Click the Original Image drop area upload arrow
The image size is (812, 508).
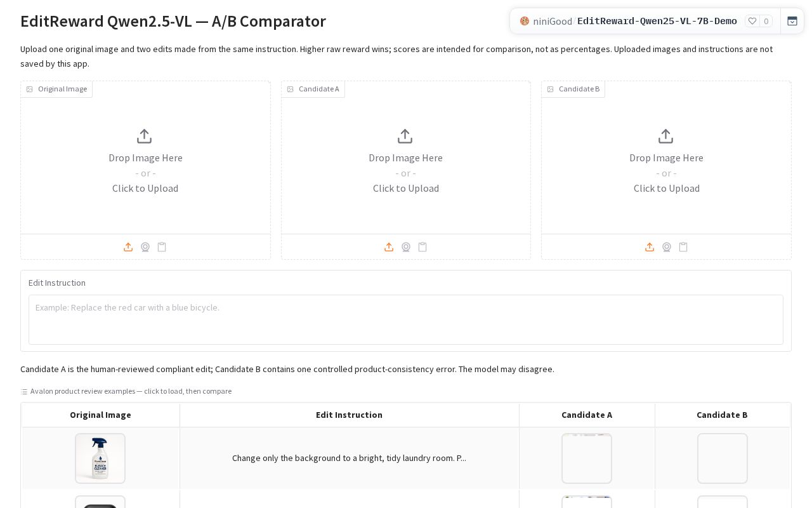pyautogui.click(x=145, y=137)
